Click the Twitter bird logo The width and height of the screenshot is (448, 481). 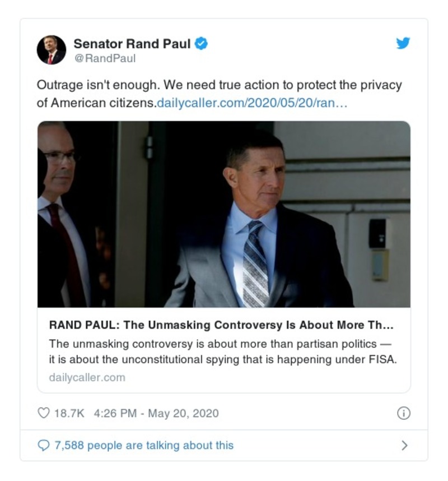(403, 43)
